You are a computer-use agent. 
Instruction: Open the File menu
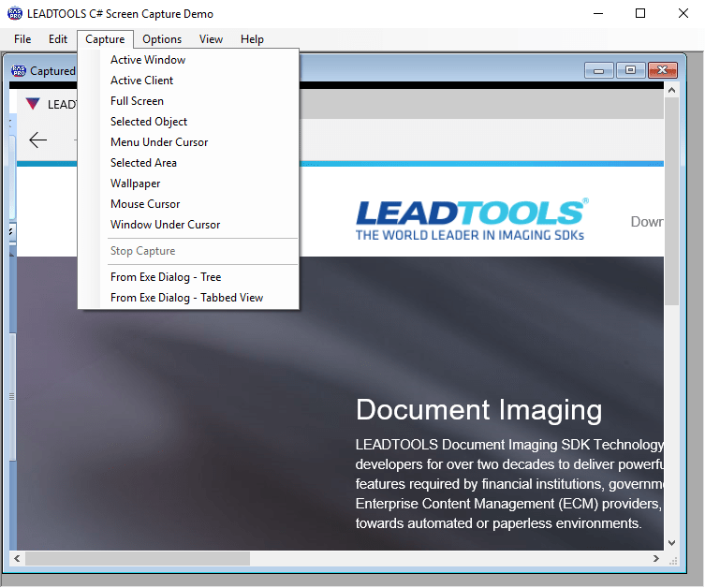[22, 39]
